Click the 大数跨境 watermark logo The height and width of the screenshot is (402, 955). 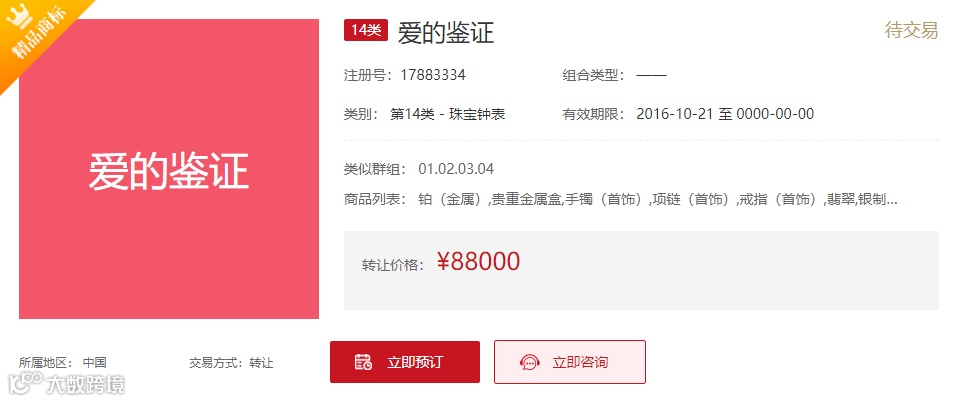[x=66, y=384]
